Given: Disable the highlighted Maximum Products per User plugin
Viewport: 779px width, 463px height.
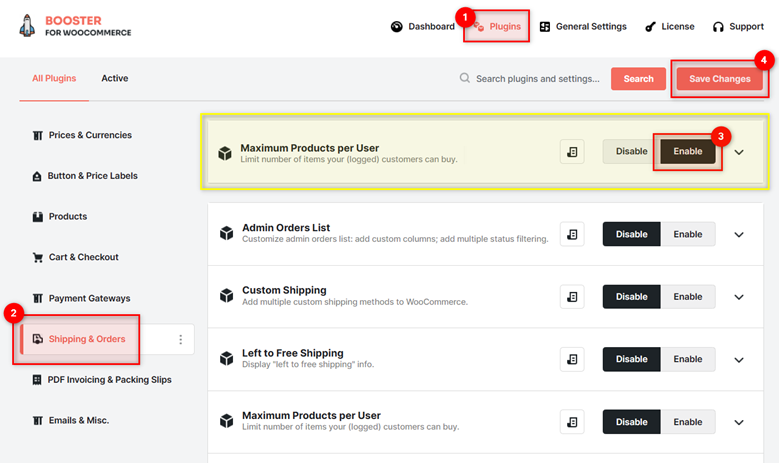Looking at the screenshot, I should [x=631, y=152].
